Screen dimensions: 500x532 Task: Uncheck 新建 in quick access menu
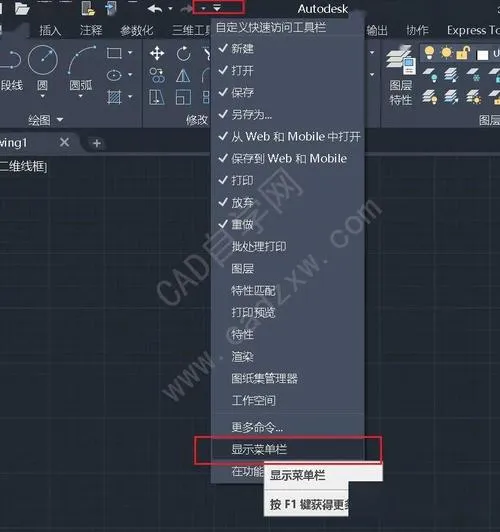tap(288, 49)
